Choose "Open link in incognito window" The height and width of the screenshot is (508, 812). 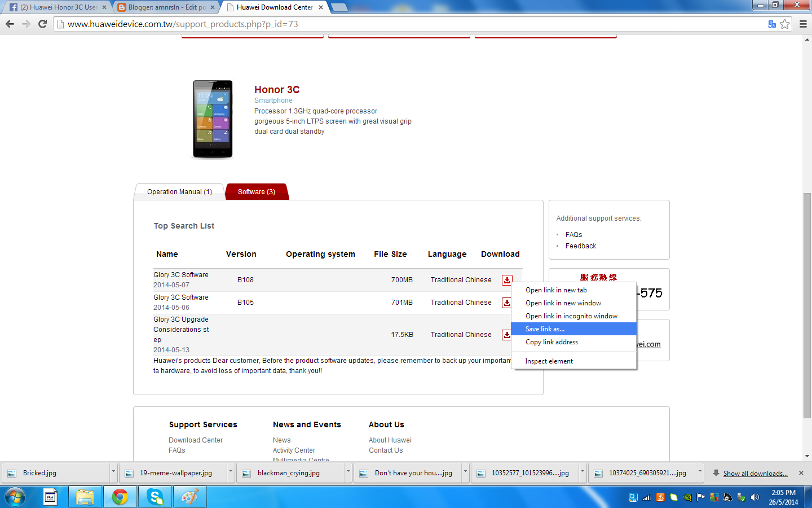pyautogui.click(x=574, y=316)
